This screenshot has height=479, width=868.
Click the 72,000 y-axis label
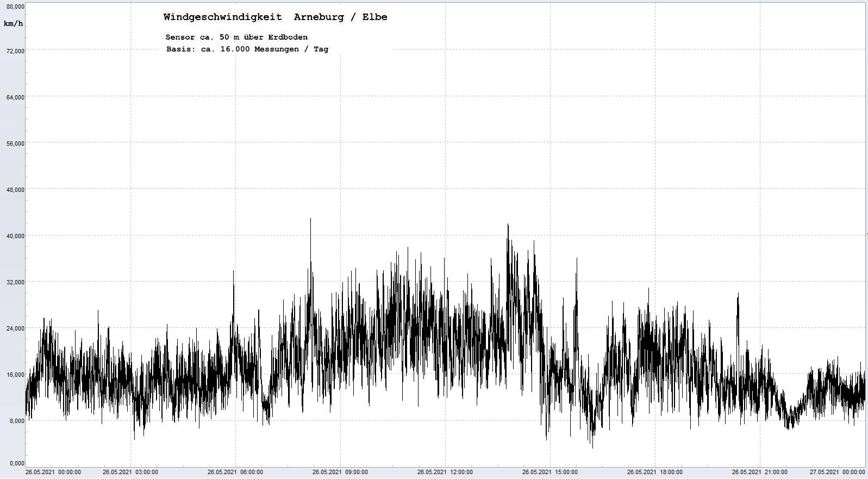[15, 51]
